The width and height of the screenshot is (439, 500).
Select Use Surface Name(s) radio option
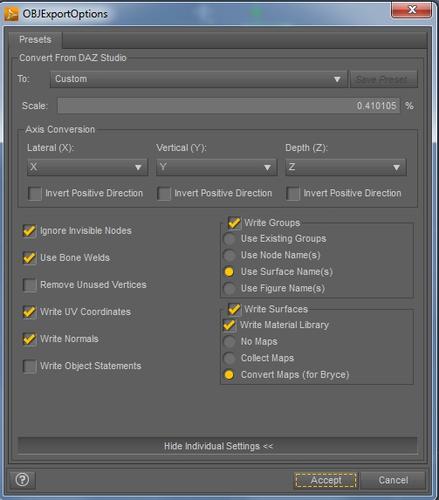(229, 272)
